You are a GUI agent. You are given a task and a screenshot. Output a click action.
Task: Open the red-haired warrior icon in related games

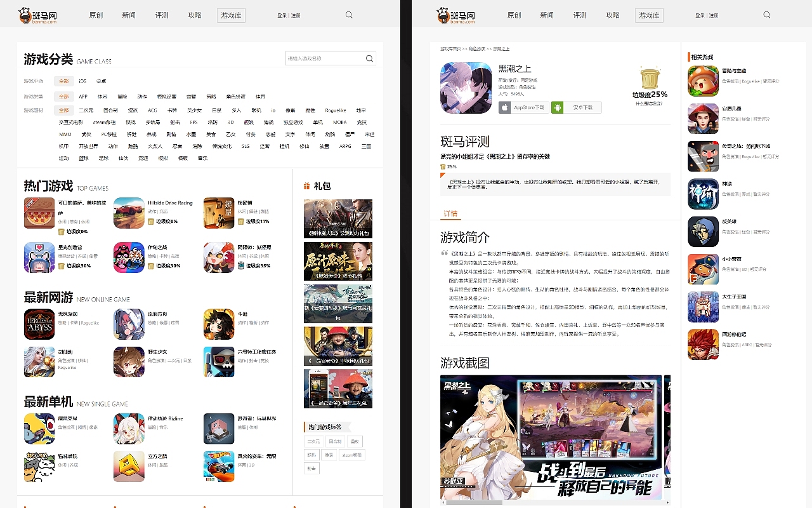pyautogui.click(x=703, y=344)
